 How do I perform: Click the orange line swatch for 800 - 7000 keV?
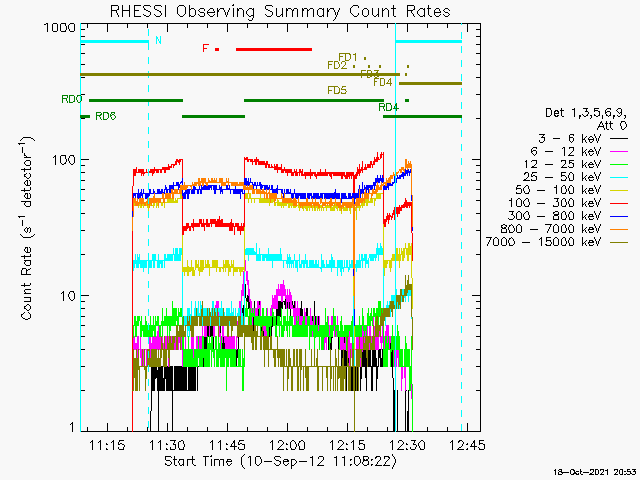point(619,229)
